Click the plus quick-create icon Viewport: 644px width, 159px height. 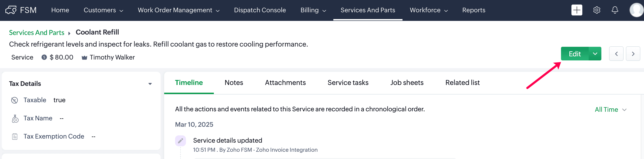[576, 10]
